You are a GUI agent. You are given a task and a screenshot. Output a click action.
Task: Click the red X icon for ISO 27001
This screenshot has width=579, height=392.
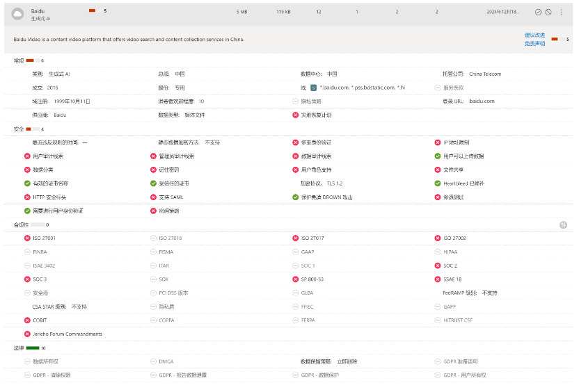(x=27, y=238)
